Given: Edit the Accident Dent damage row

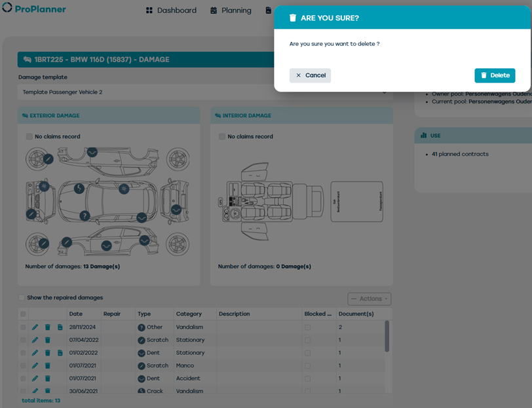Looking at the screenshot, I should tap(35, 378).
